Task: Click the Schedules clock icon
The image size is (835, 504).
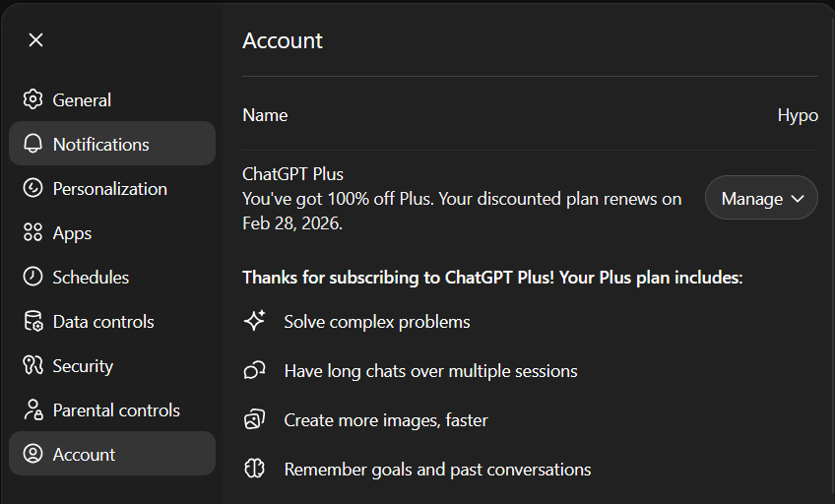Action: pos(33,277)
